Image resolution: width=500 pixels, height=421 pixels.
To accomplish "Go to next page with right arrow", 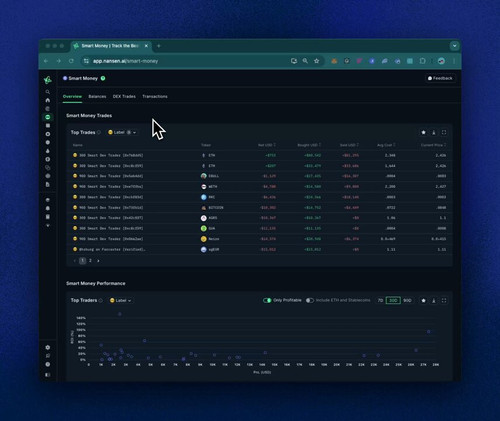I will (98, 261).
